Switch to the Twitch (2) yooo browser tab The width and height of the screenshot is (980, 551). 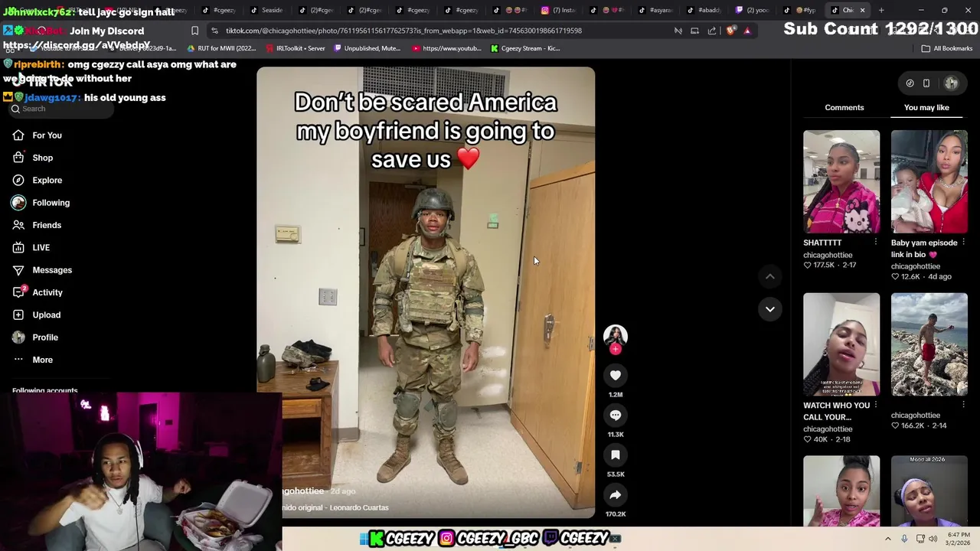tap(753, 10)
